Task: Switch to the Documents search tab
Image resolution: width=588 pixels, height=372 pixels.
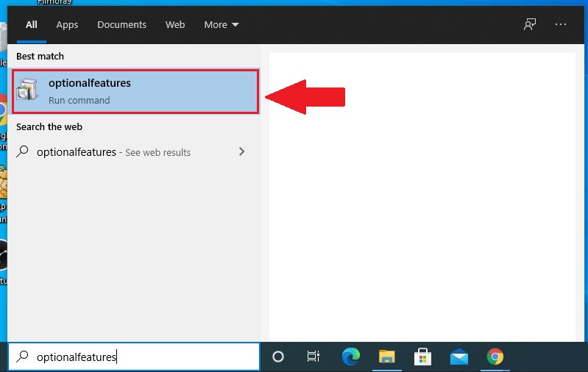Action: tap(121, 25)
